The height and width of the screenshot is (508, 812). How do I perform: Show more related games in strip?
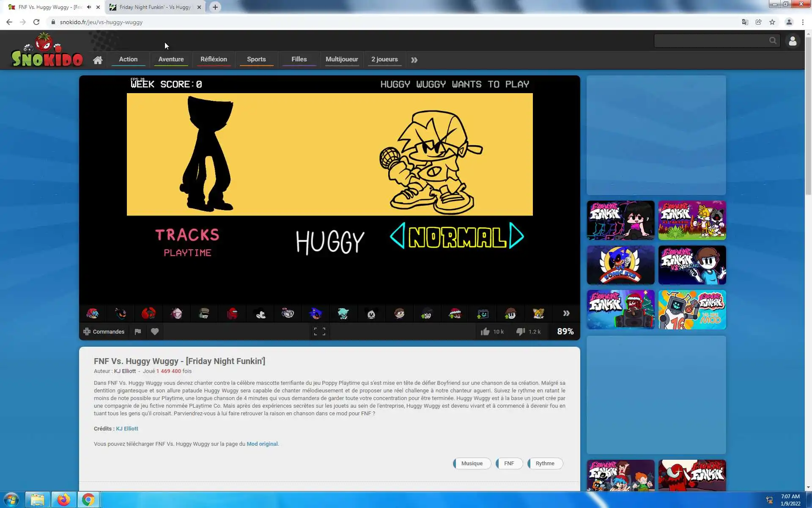pos(566,313)
